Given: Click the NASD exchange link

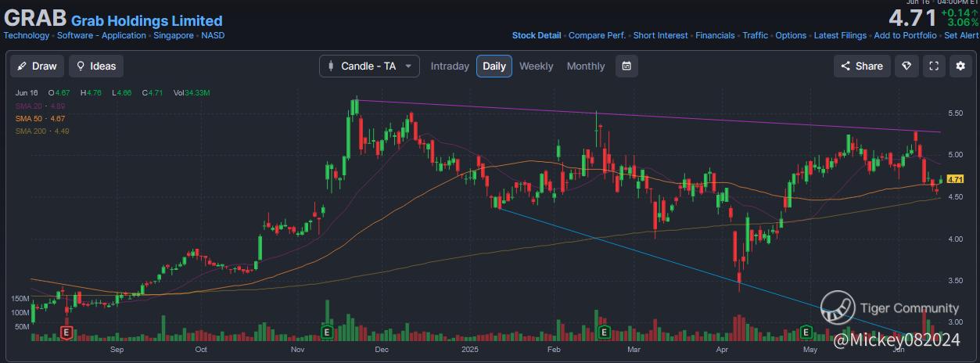Looking at the screenshot, I should [x=214, y=35].
